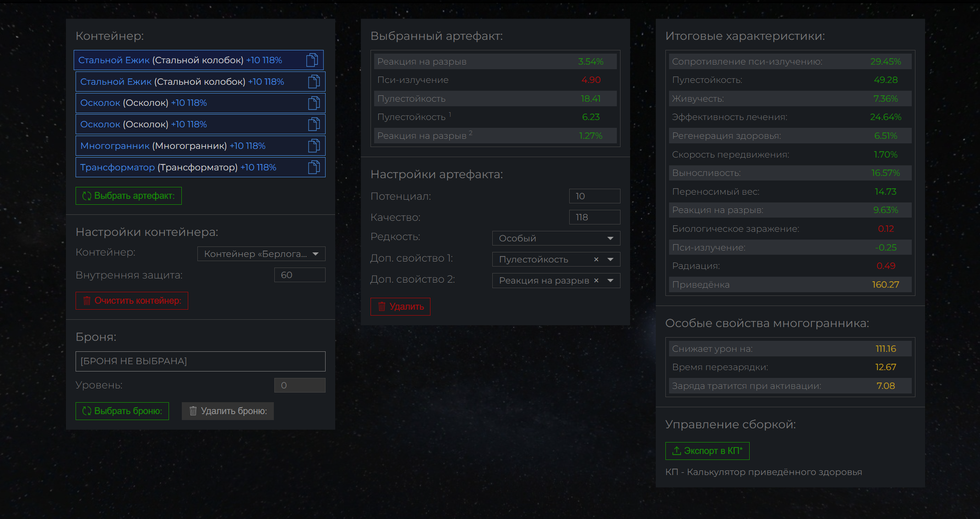The height and width of the screenshot is (519, 980).
Task: Open the Редкость dropdown showing Особый
Action: (556, 238)
